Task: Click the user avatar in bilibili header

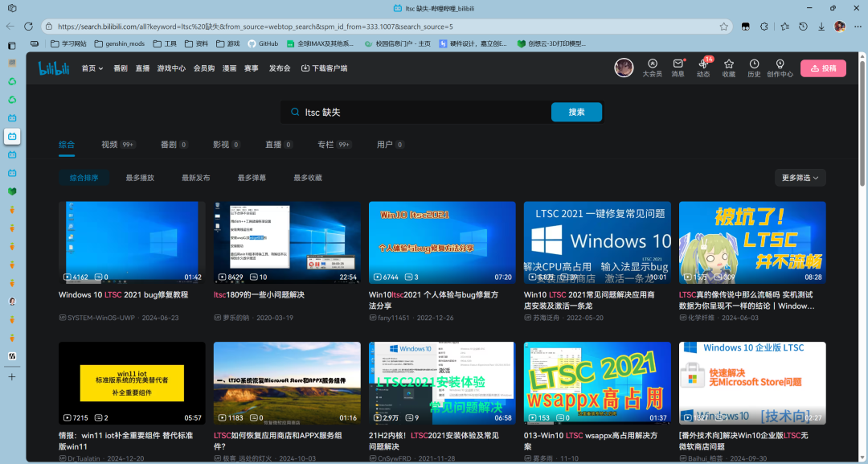Action: tap(624, 68)
